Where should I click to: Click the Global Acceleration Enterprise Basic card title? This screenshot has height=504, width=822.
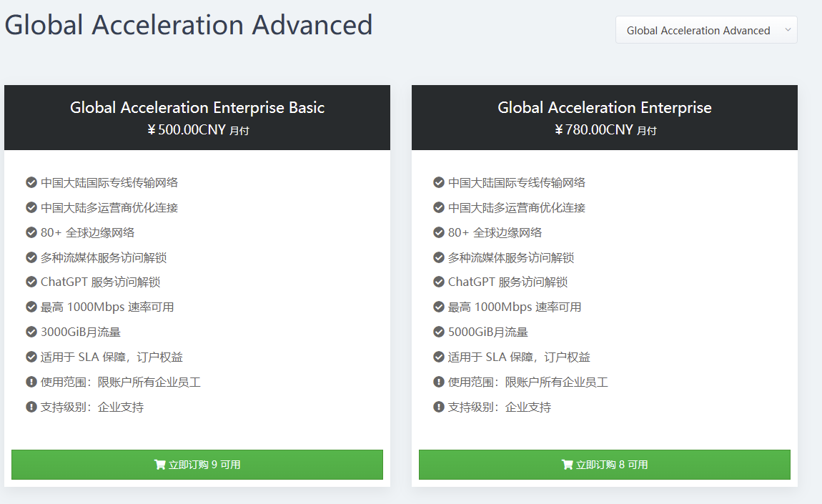coord(197,107)
